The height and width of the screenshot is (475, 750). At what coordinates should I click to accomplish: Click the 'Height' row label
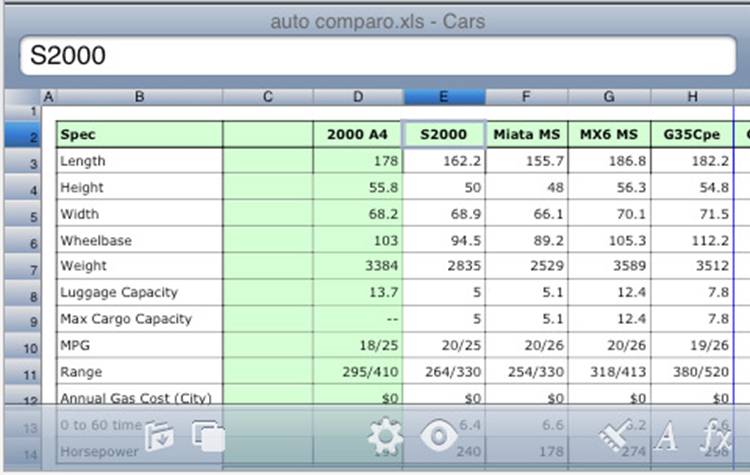tap(139, 188)
